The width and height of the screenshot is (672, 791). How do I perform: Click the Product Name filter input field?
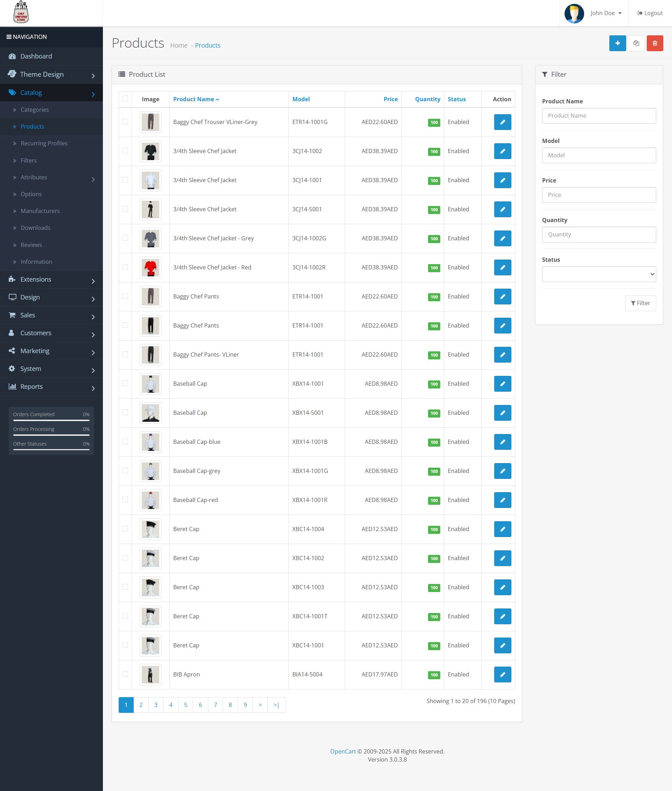coord(598,116)
